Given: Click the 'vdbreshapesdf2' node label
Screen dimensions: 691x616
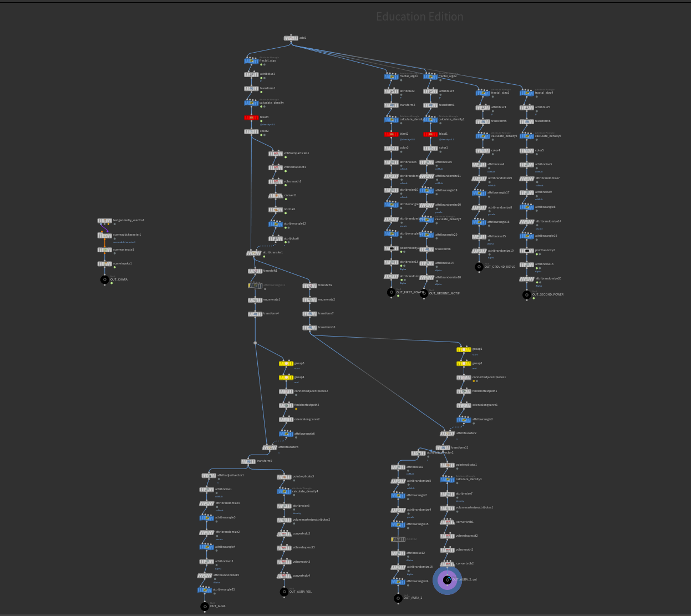Looking at the screenshot, I should click(467, 536).
